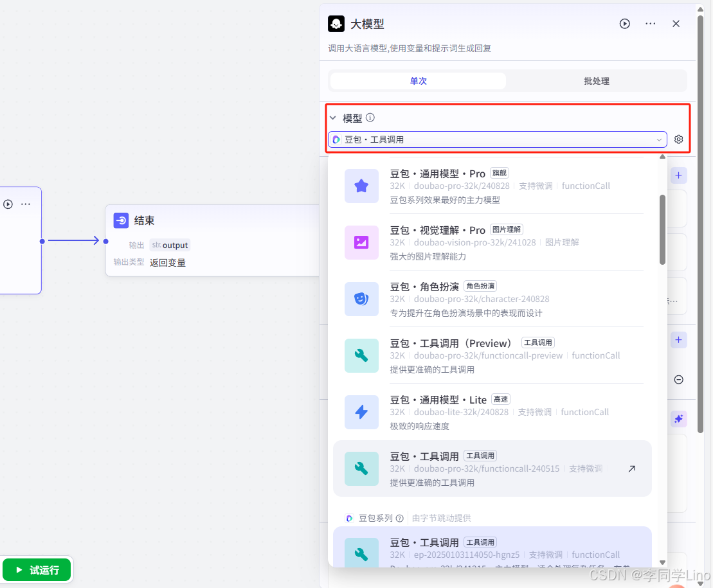Click the 旗舰 tag badge
The image size is (713, 588).
pyautogui.click(x=500, y=173)
